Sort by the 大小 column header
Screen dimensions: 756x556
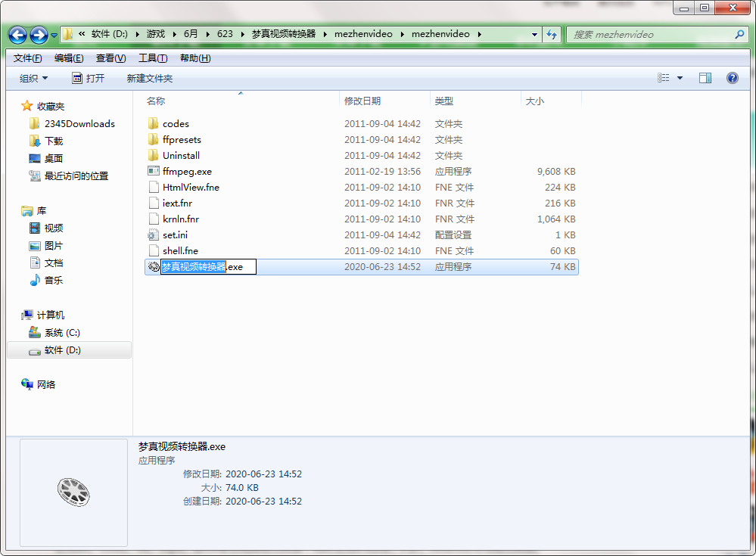coord(534,101)
